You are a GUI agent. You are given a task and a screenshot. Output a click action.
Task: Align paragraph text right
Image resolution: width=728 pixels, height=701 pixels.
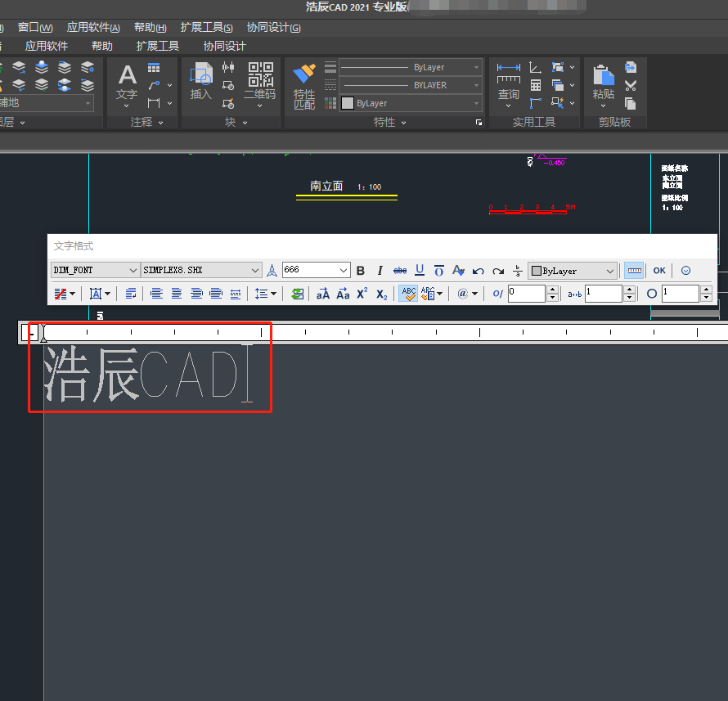click(x=196, y=294)
